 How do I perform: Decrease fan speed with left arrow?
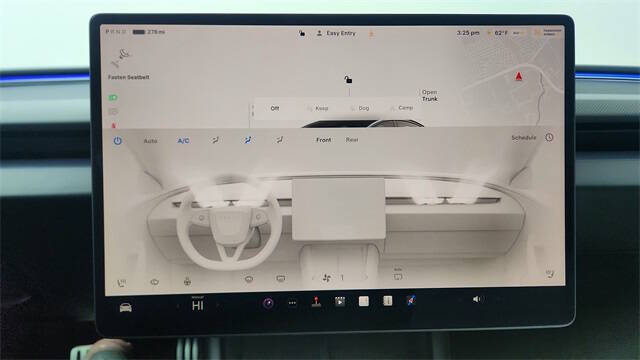(313, 278)
